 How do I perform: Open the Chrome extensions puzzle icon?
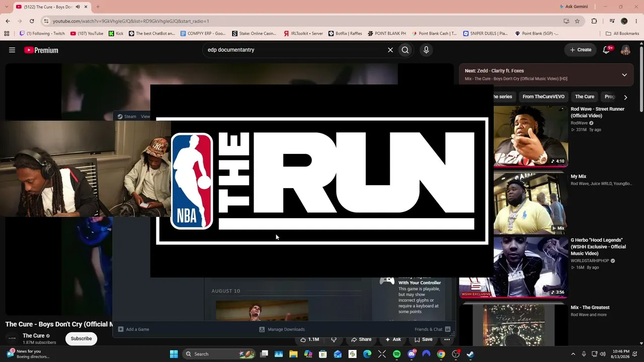pyautogui.click(x=594, y=21)
